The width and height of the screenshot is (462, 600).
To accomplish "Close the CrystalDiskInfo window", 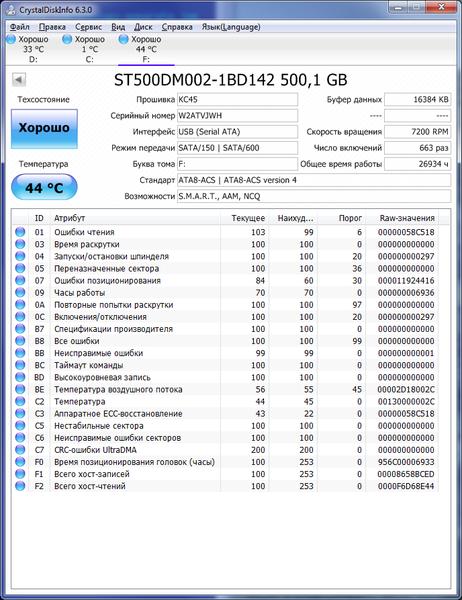I will coord(441,7).
